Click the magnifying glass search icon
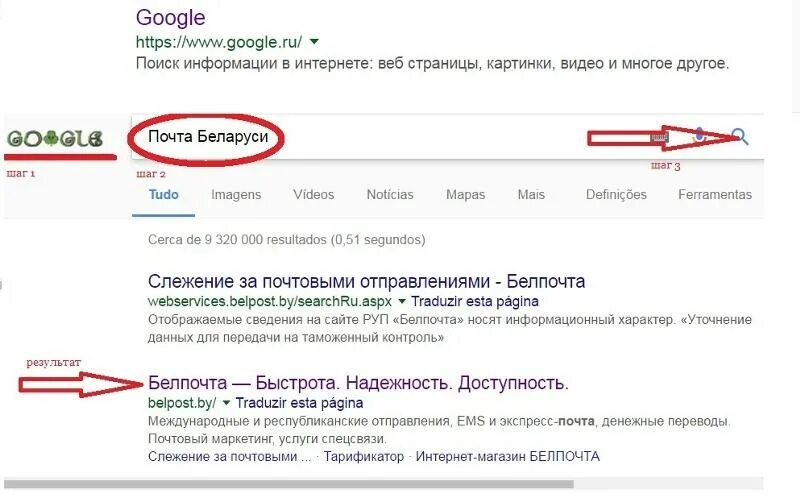This screenshot has width=800, height=500. tap(740, 136)
